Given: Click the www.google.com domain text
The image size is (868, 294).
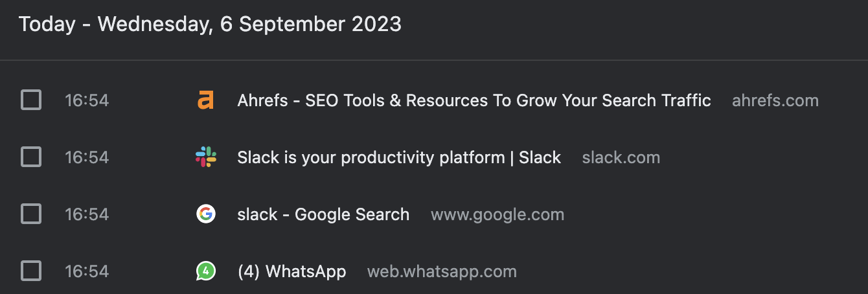Looking at the screenshot, I should (x=497, y=214).
